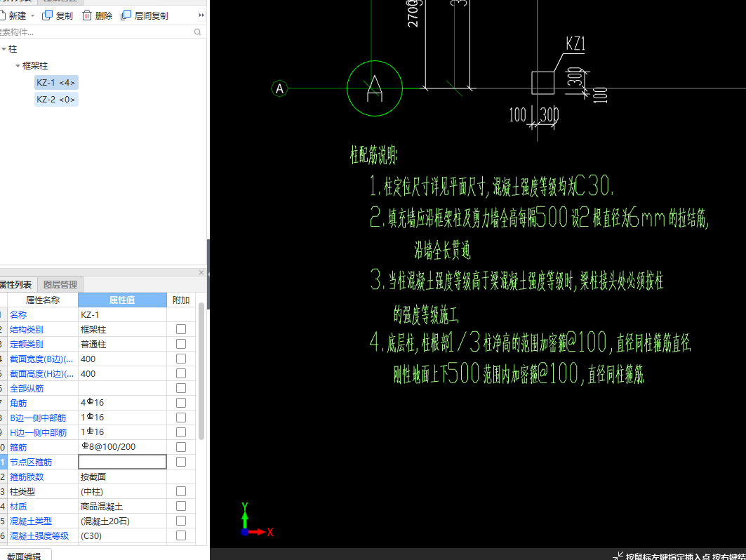
Task: Click the 节点区箍筋 value input field
Action: (x=122, y=462)
